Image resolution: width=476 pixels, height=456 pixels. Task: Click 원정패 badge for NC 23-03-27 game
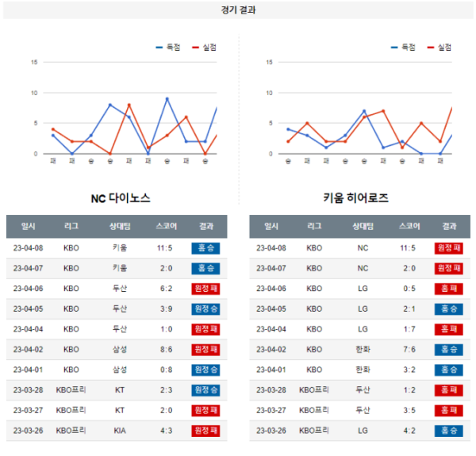click(205, 411)
